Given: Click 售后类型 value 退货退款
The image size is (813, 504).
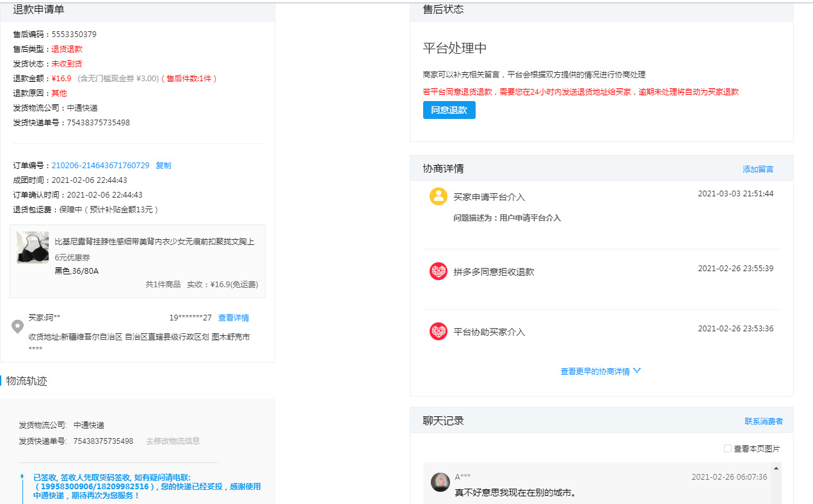Looking at the screenshot, I should [x=67, y=49].
